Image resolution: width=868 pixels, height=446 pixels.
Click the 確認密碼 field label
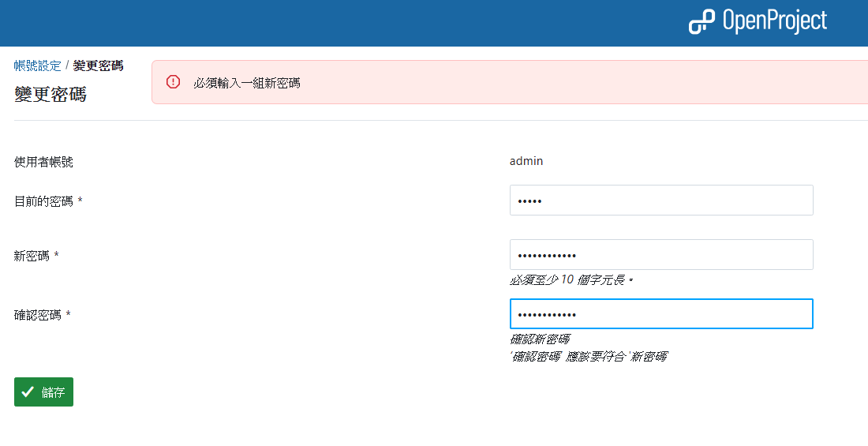42,315
